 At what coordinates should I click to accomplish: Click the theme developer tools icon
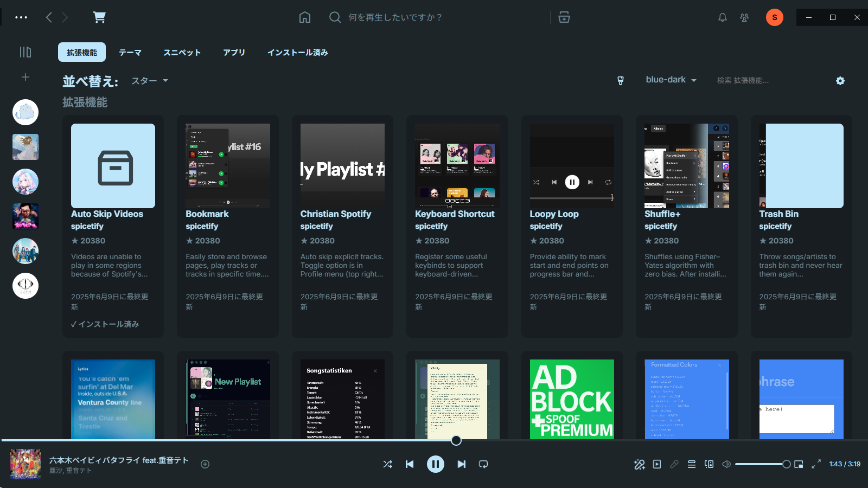[621, 81]
